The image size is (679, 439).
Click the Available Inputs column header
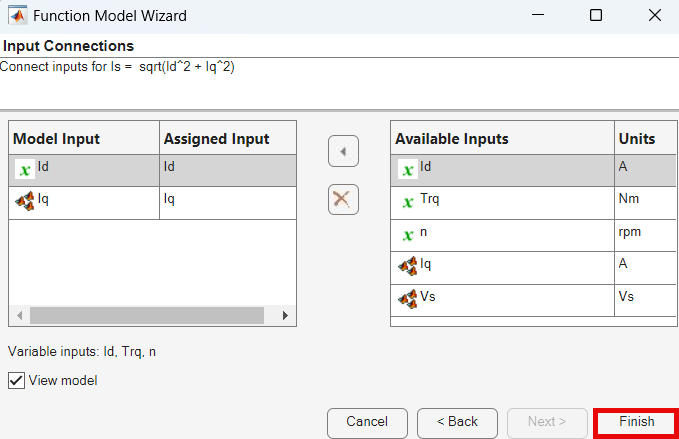coord(502,138)
